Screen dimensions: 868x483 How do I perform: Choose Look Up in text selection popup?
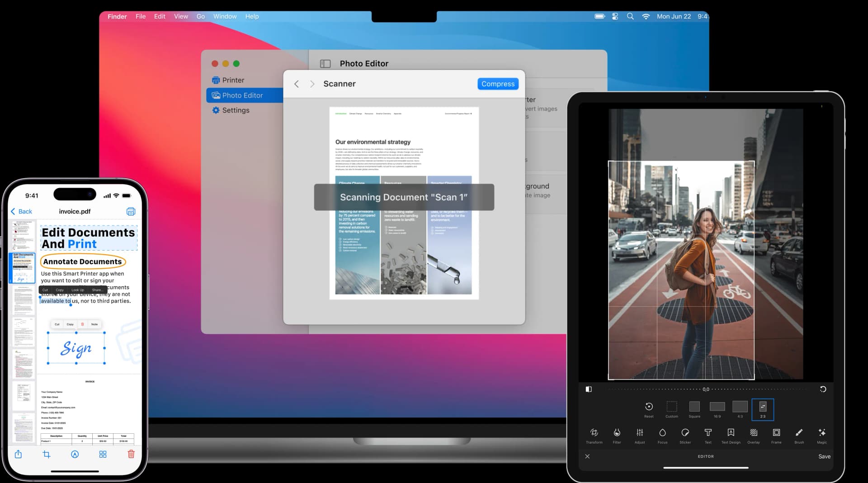[78, 290]
